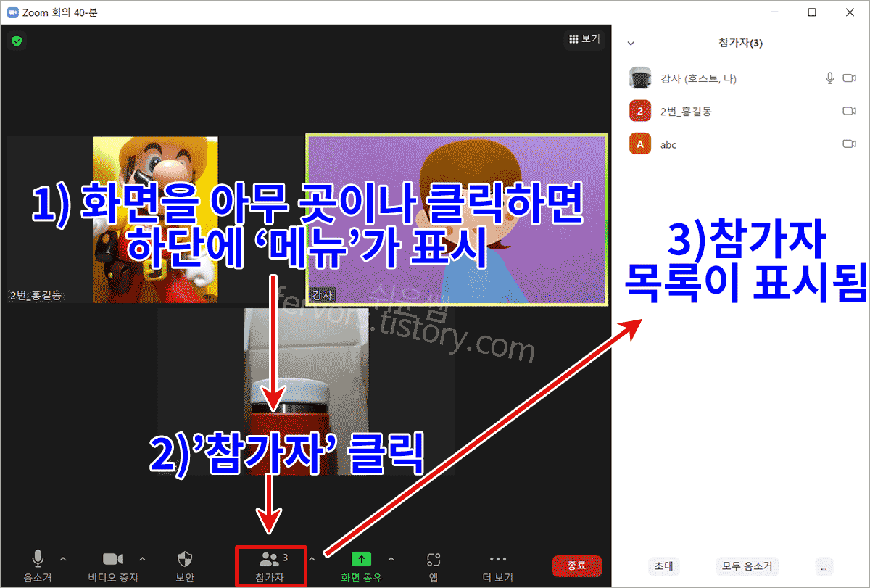Viewport: 870px width, 588px height.
Task: Click the Invite button in participants panel
Action: pos(663,566)
